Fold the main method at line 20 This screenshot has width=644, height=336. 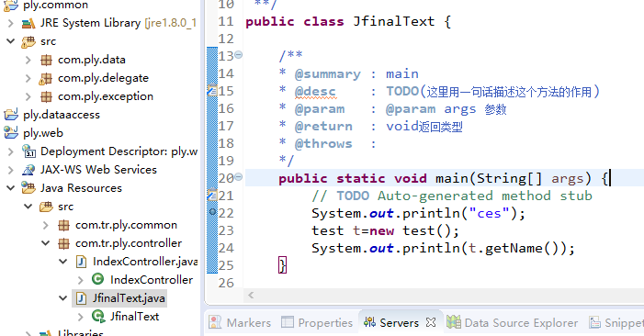(x=239, y=177)
